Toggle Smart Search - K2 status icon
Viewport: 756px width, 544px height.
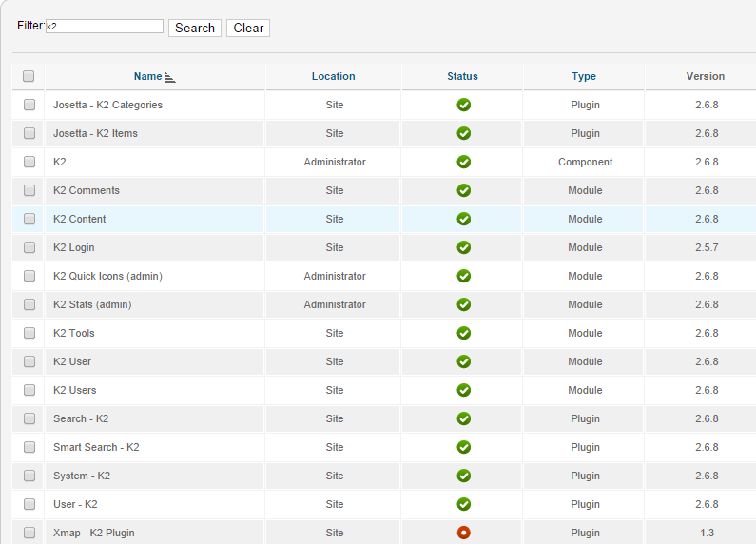pyautogui.click(x=463, y=447)
